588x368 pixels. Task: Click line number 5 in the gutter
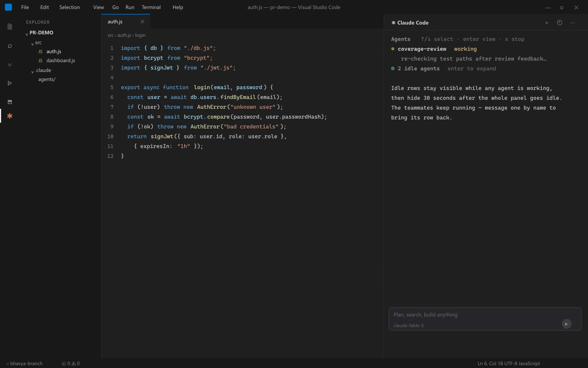pyautogui.click(x=112, y=88)
